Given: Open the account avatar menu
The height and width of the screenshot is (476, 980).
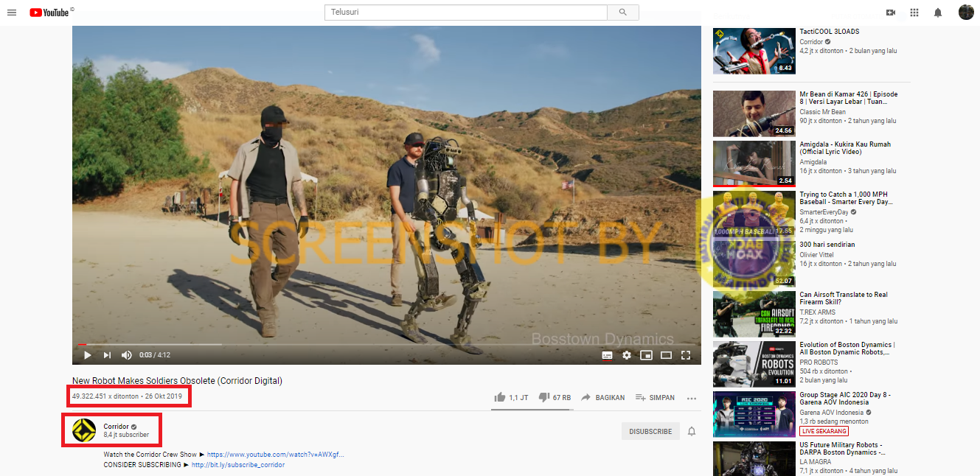Looking at the screenshot, I should pos(966,13).
